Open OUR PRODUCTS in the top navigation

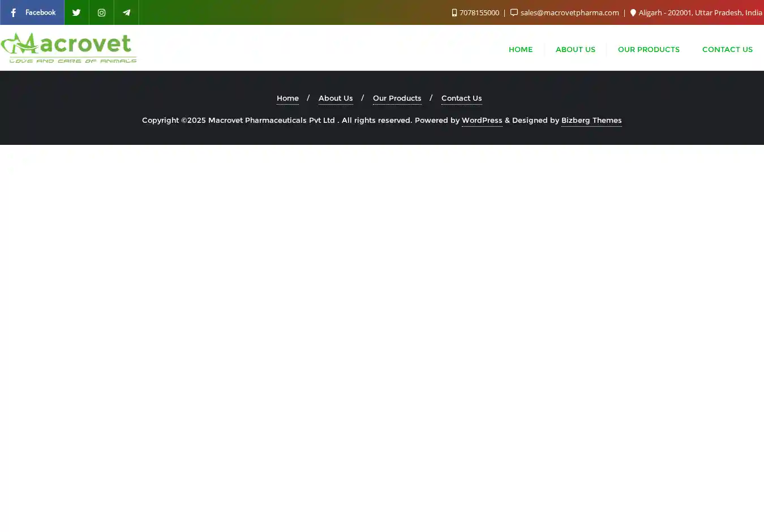click(649, 49)
